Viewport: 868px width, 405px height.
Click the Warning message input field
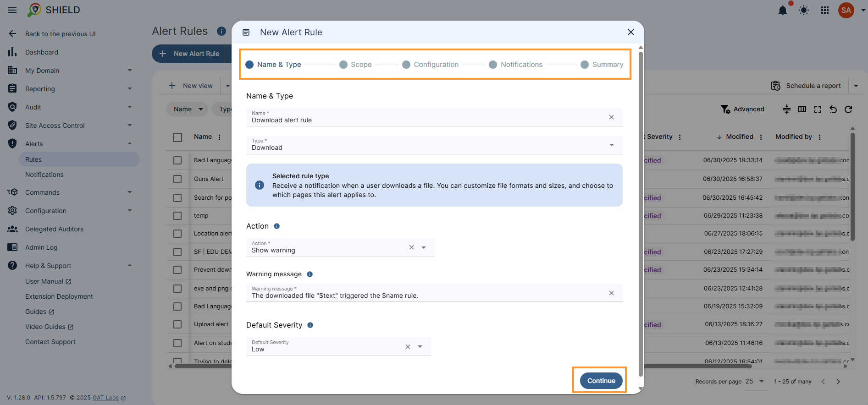tap(434, 293)
